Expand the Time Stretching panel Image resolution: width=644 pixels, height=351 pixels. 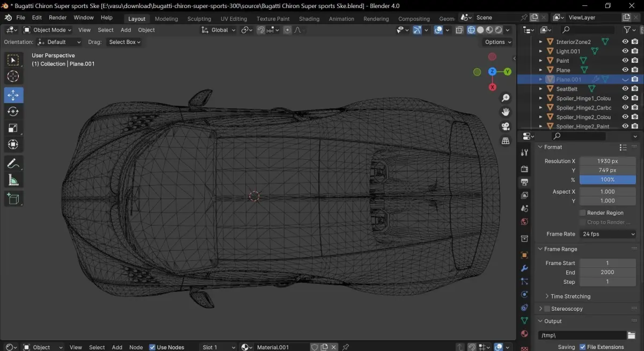[570, 296]
